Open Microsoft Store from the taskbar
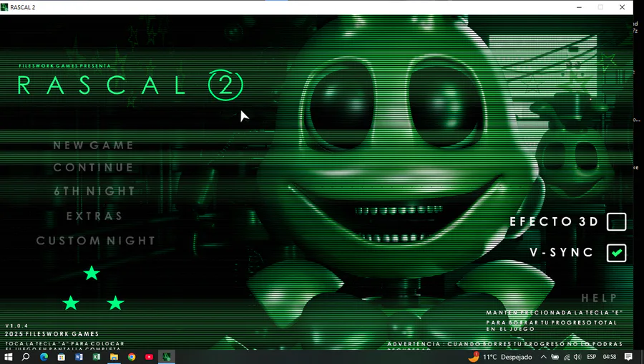The image size is (644, 364). [x=62, y=357]
